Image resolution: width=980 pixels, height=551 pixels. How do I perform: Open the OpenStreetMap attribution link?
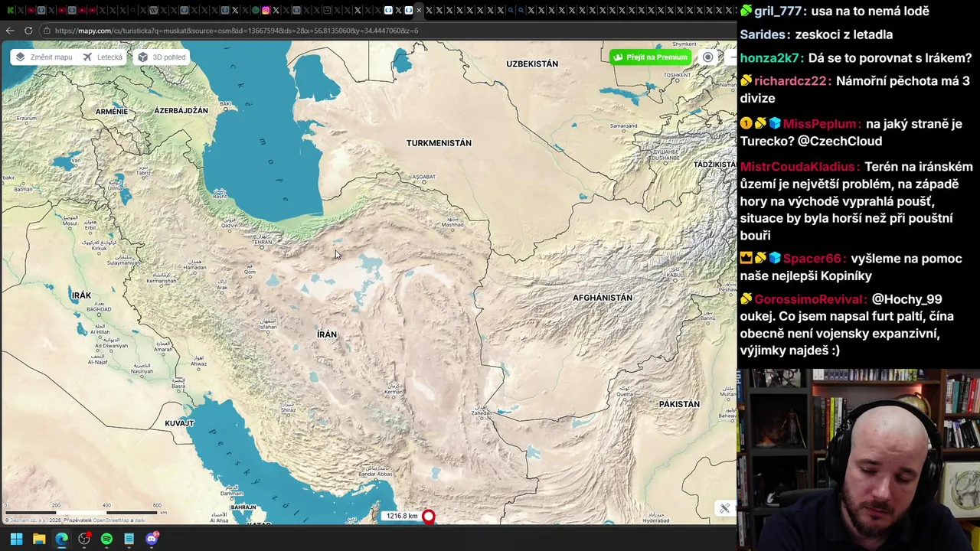[x=113, y=520]
